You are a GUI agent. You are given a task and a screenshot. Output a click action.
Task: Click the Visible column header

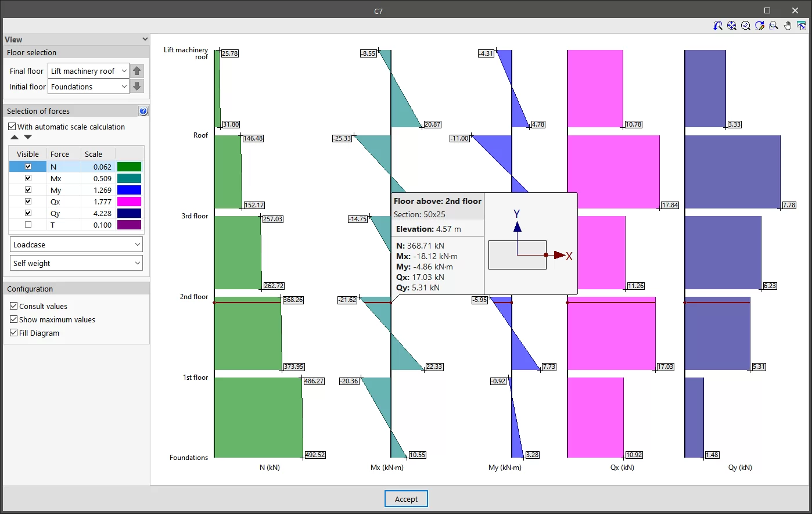(28, 154)
